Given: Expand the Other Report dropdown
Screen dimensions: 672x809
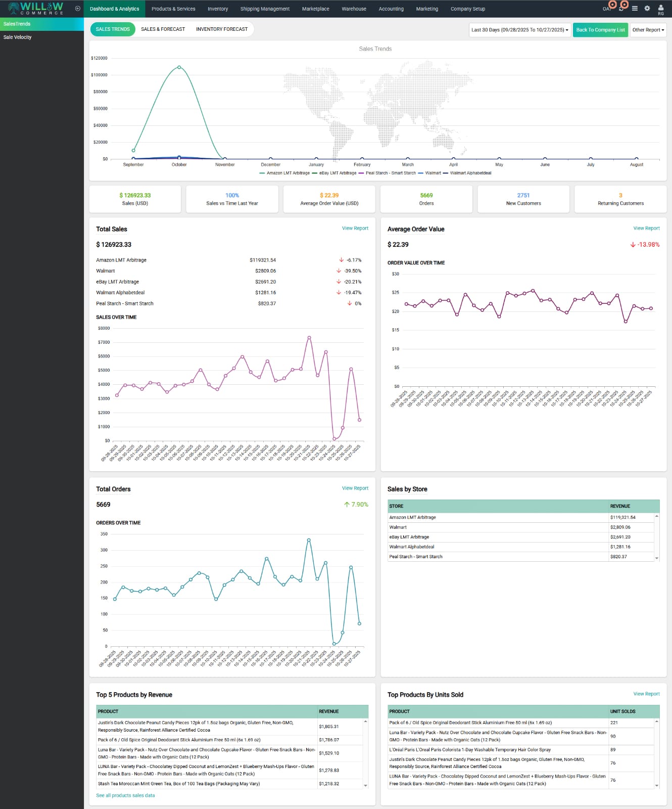Looking at the screenshot, I should coord(648,30).
